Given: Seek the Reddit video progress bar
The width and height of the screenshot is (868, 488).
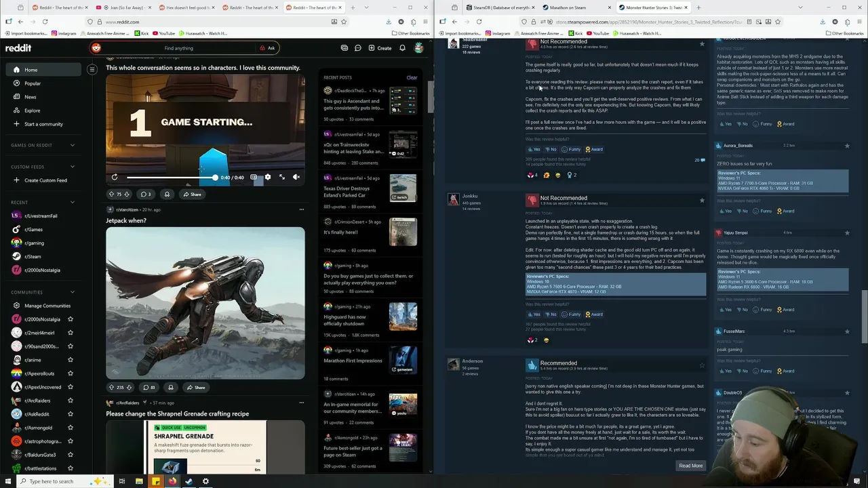Looking at the screenshot, I should pyautogui.click(x=171, y=178).
